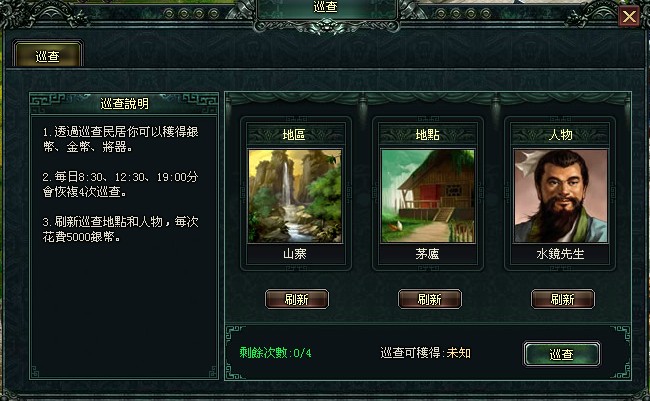Click the 巡查說明 panel header
Screen dimensions: 650x401
pyautogui.click(x=124, y=103)
